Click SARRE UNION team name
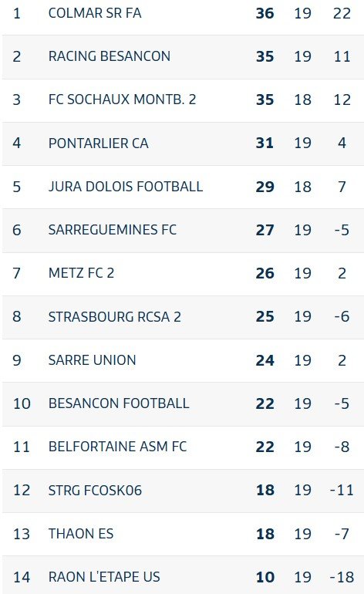This screenshot has height=594, width=364. click(92, 360)
